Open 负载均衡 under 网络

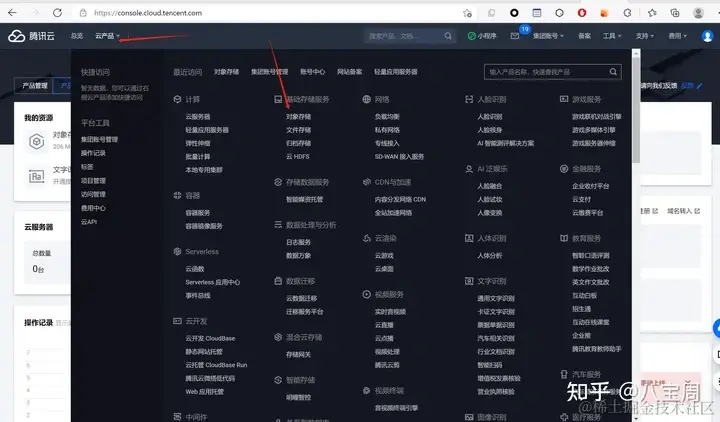tap(387, 117)
